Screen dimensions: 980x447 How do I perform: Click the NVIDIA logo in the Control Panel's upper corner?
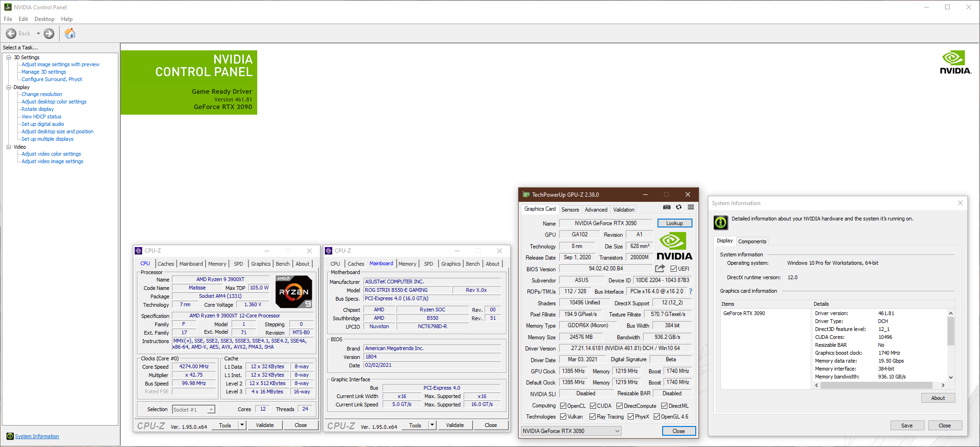click(x=955, y=62)
